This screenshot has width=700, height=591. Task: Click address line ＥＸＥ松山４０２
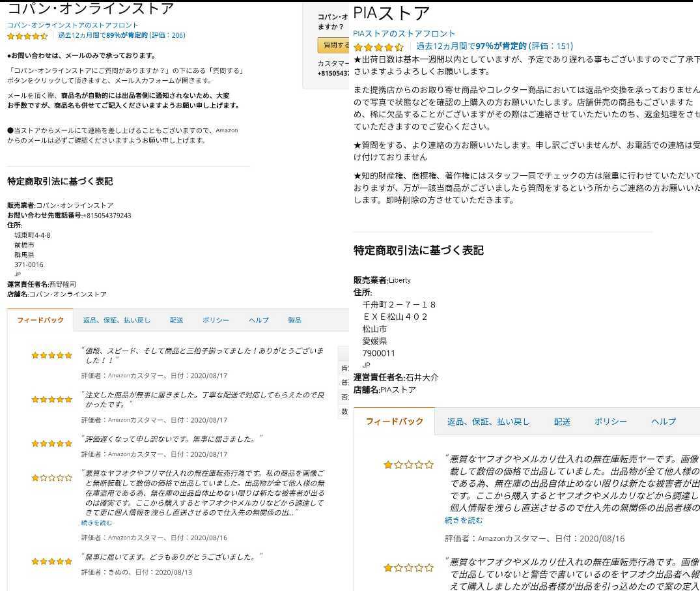coord(395,317)
